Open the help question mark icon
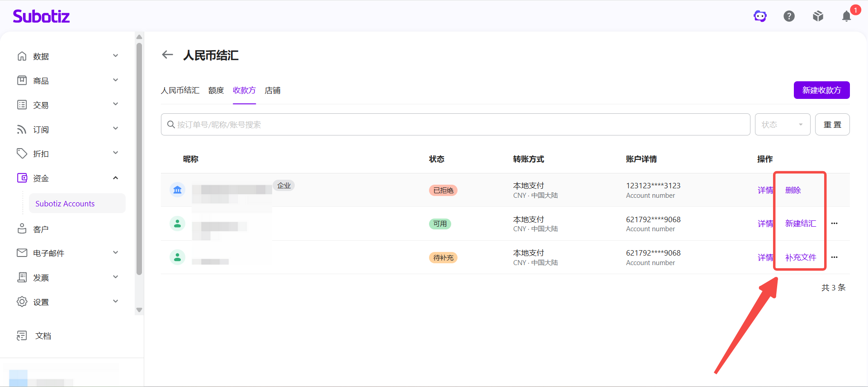868x387 pixels. click(x=789, y=16)
